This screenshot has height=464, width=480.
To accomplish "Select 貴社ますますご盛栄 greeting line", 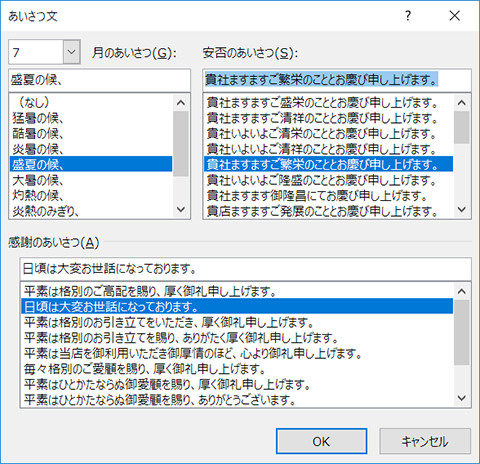I will pyautogui.click(x=328, y=102).
